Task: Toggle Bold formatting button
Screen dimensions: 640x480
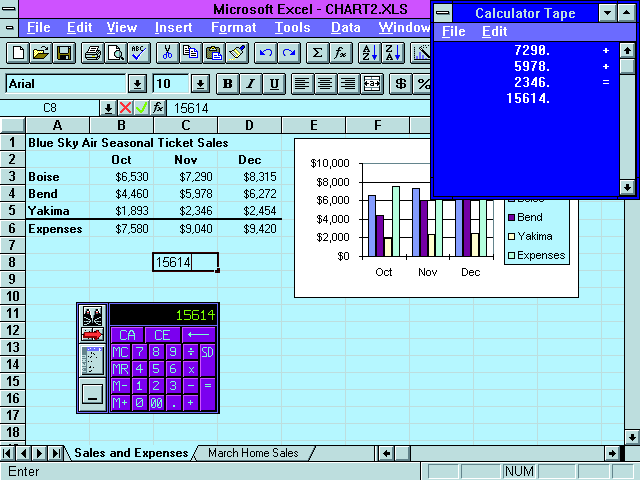Action: pyautogui.click(x=227, y=84)
